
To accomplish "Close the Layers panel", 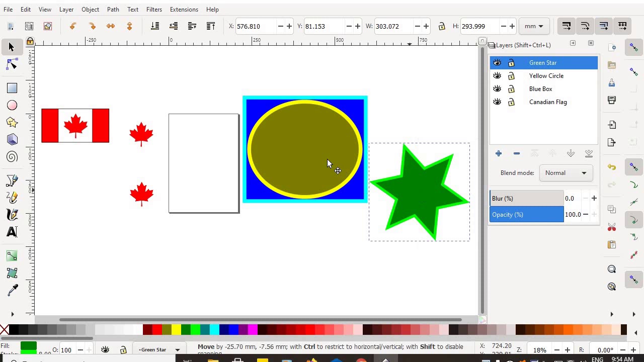I will [591, 43].
